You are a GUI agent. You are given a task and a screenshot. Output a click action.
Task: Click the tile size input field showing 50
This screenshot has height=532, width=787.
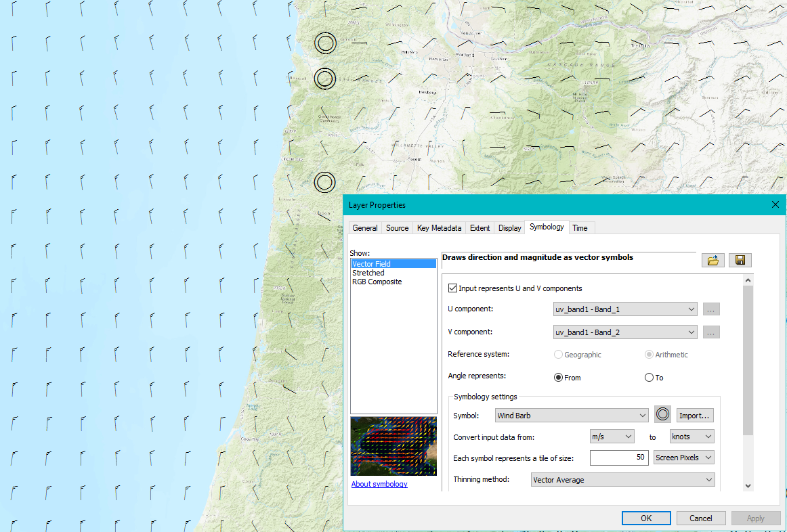click(x=619, y=458)
